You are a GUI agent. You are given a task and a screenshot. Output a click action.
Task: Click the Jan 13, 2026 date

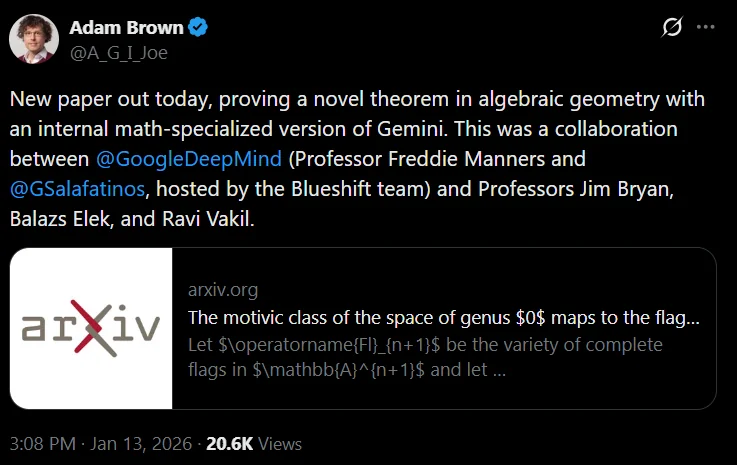[143, 443]
